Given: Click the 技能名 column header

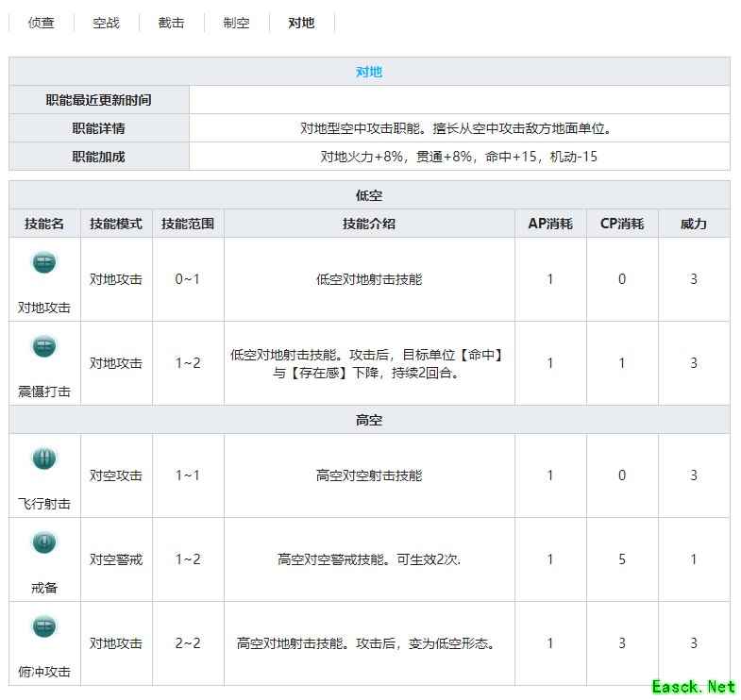Looking at the screenshot, I should 44,224.
